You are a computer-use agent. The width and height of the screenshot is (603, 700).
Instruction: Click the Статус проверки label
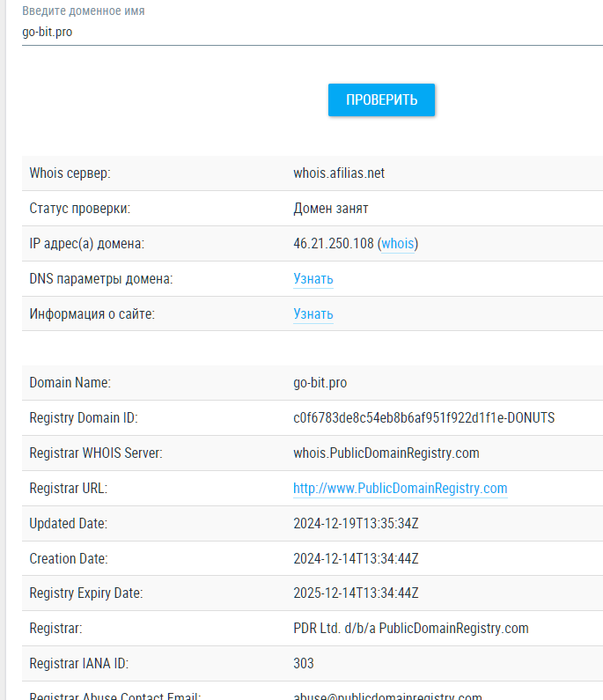(x=80, y=209)
